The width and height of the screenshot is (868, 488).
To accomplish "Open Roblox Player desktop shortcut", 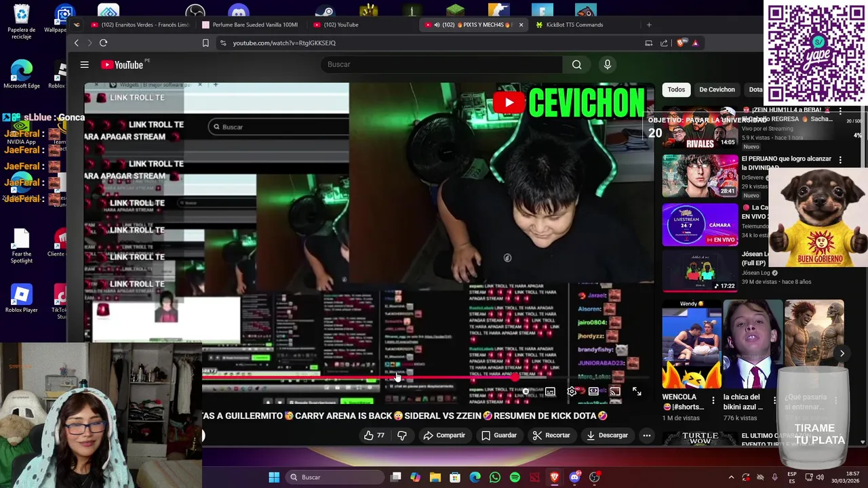I will 22,299.
